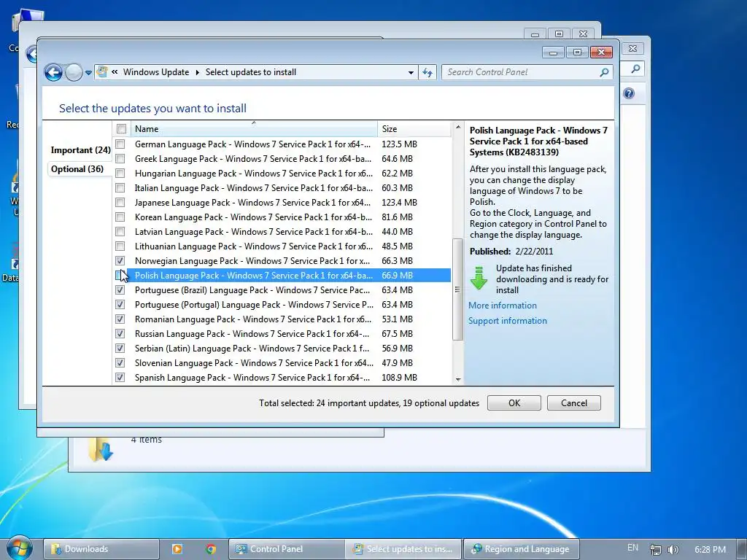This screenshot has width=747, height=560.
Task: Select the Romanian Language Pack row text
Action: (x=253, y=319)
